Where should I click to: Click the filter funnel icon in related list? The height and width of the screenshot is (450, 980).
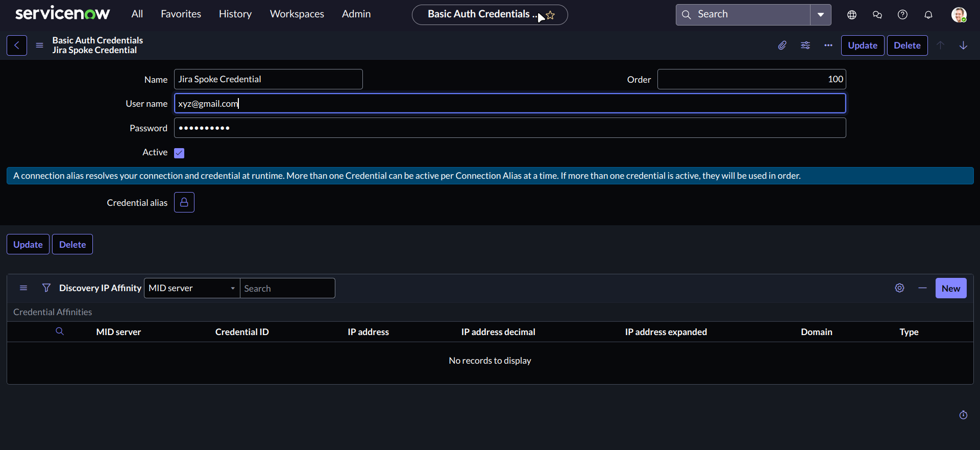(x=46, y=288)
